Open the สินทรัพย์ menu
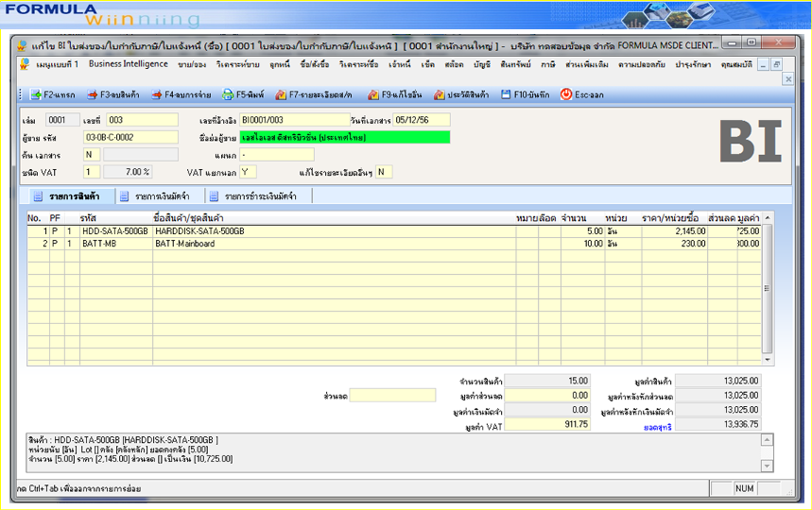The width and height of the screenshot is (812, 510). click(x=516, y=64)
